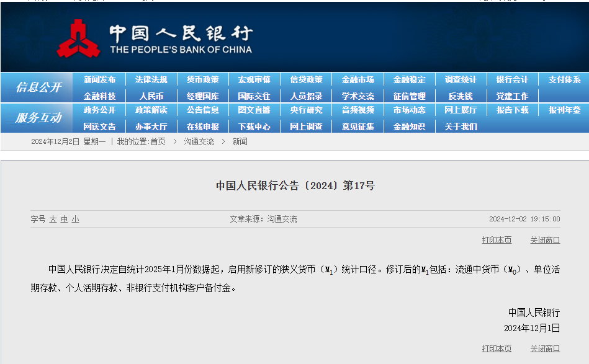Click the top 打印本页 link
This screenshot has width=589, height=364.
pyautogui.click(x=497, y=240)
